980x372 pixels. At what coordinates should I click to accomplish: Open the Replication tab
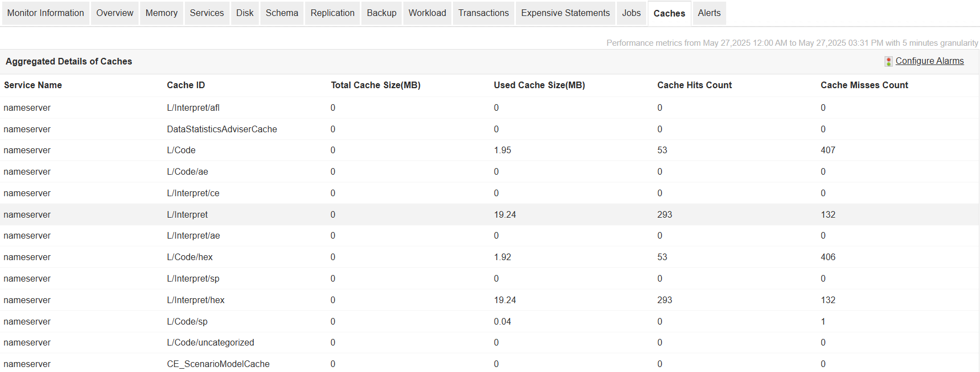(x=332, y=13)
